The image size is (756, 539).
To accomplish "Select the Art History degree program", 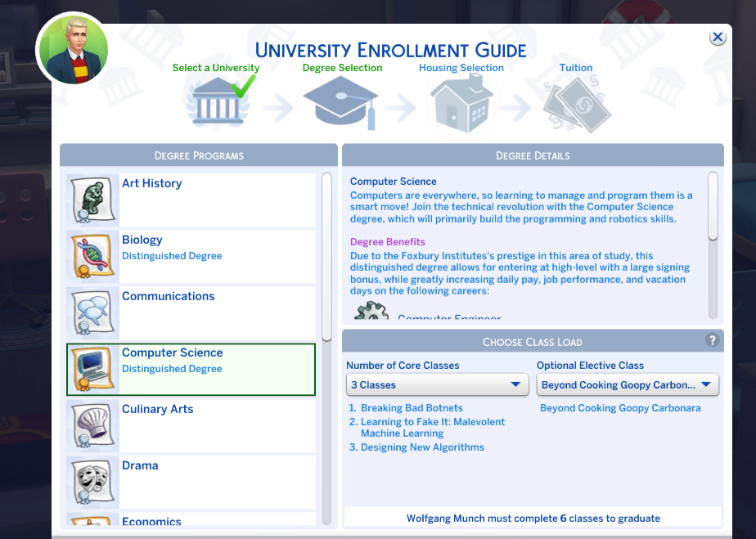I will pyautogui.click(x=191, y=200).
